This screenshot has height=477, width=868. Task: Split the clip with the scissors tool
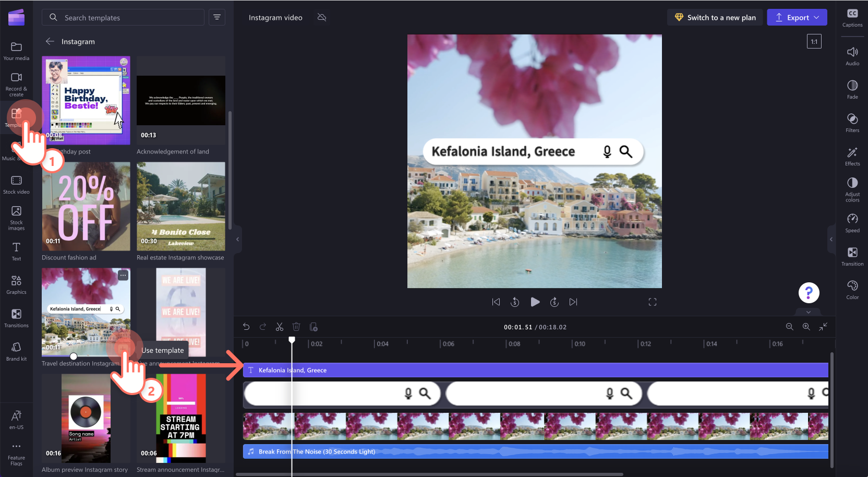280,327
